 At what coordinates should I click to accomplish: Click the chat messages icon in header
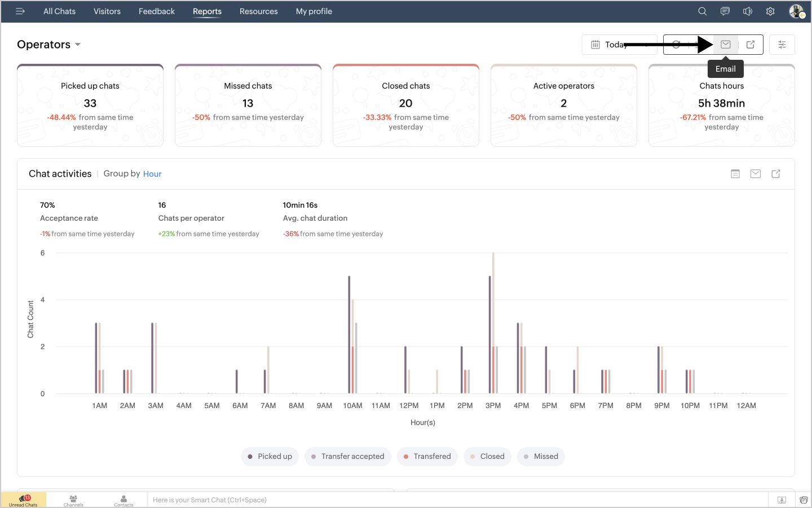coord(725,11)
